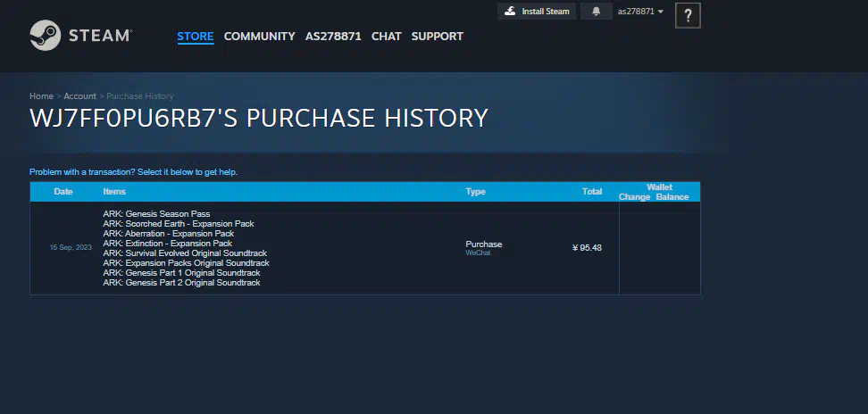
Task: Click the Type column header
Action: (x=475, y=192)
